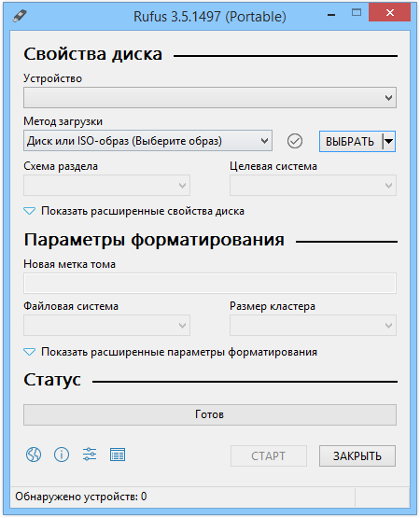Show the About info icon
This screenshot has height=518, width=420.
[x=62, y=455]
